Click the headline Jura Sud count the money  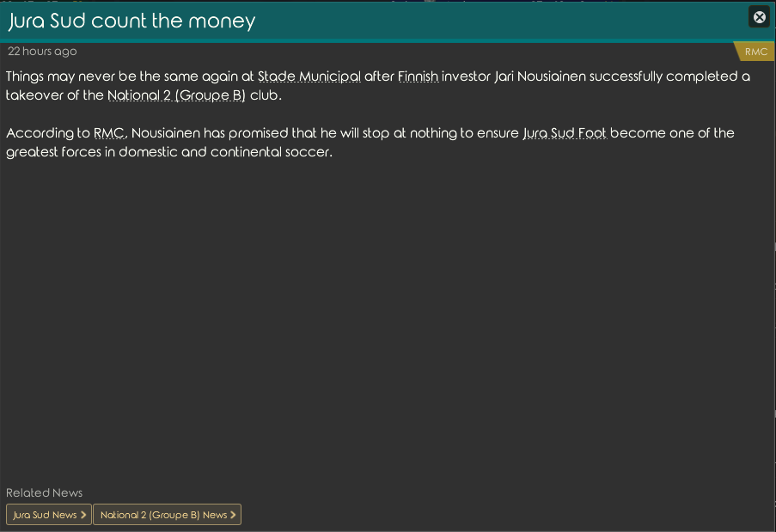pos(131,21)
